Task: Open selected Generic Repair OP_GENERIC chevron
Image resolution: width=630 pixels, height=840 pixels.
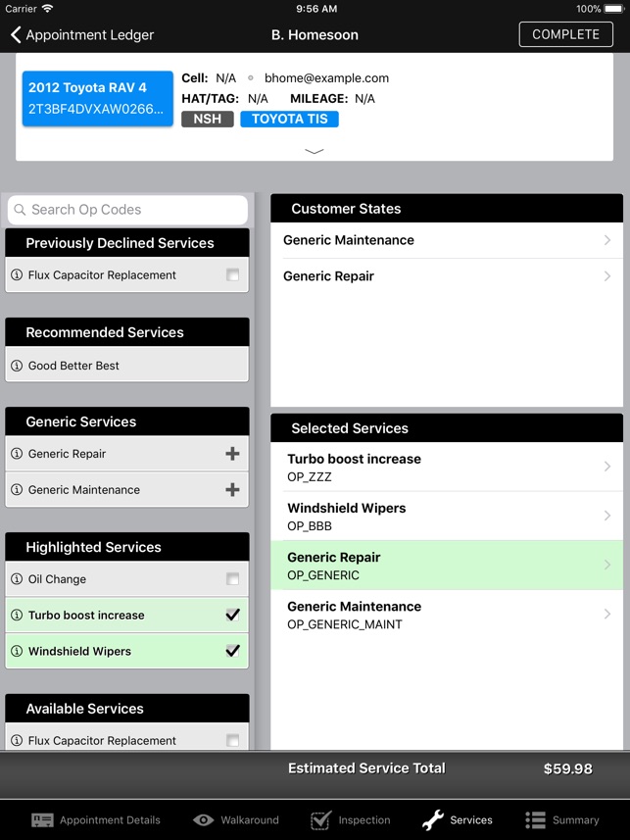Action: [x=607, y=565]
